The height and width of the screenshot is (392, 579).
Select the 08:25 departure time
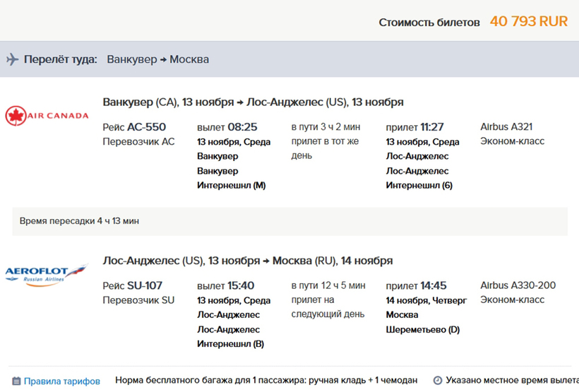pos(242,127)
